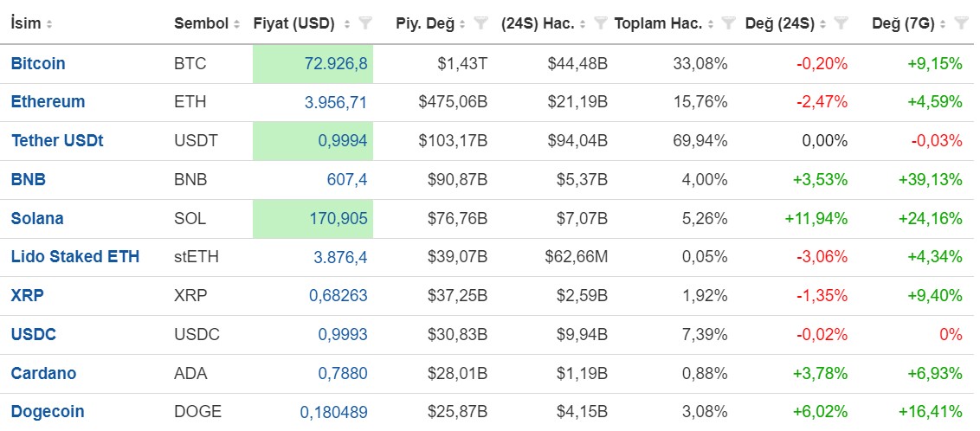This screenshot has width=980, height=431.
Task: Click the filter icon for Fiyat (USD)
Action: [365, 24]
